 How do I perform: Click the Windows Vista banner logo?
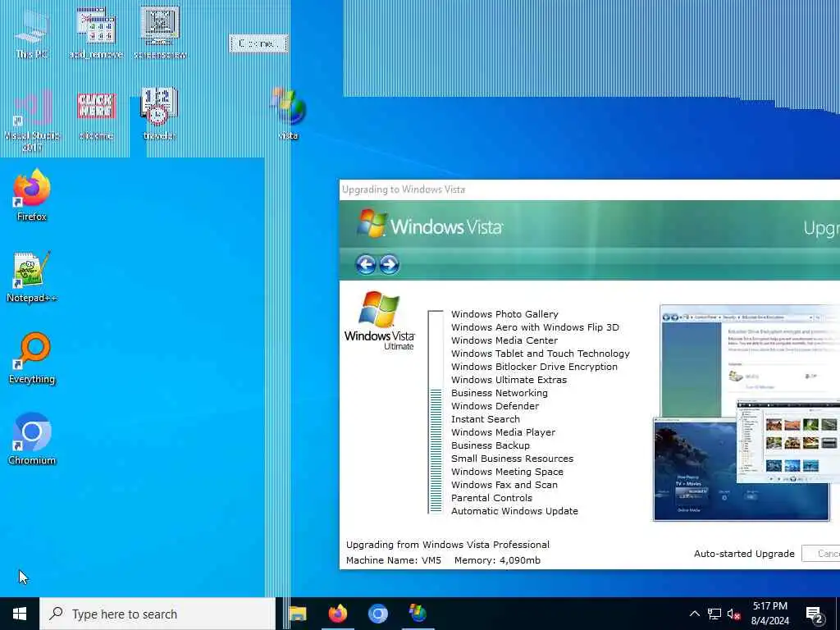pos(430,225)
